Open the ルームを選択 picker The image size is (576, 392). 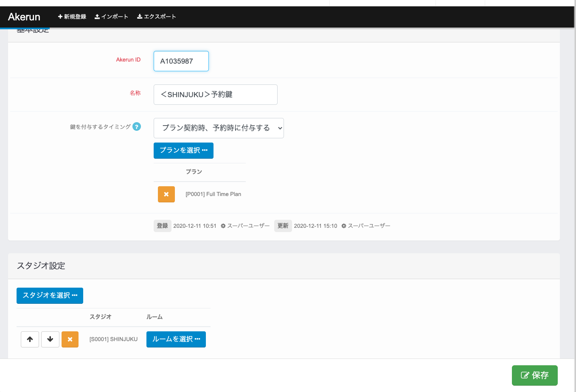click(176, 339)
